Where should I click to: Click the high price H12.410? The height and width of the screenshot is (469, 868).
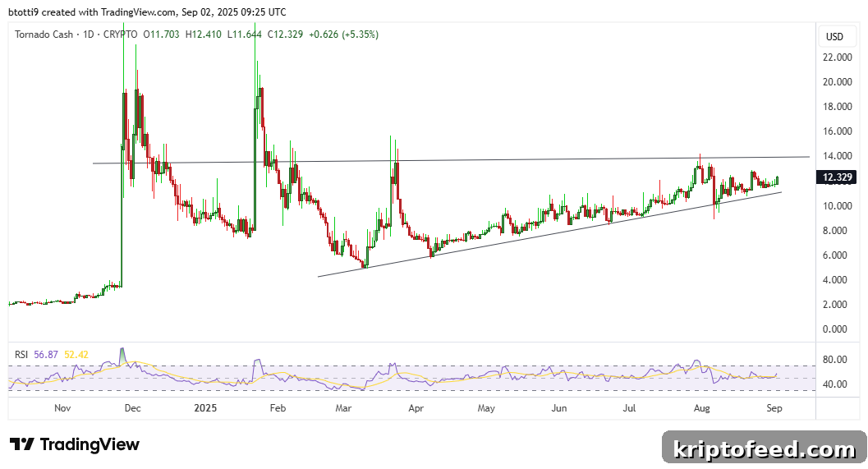tap(203, 34)
